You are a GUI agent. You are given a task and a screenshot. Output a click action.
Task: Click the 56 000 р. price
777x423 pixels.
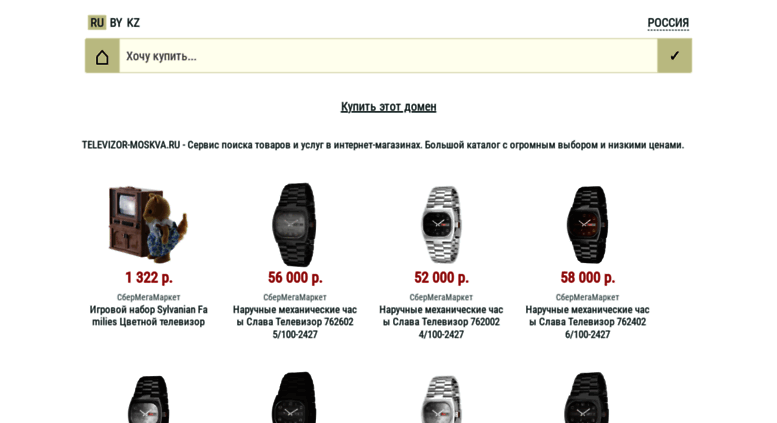295,277
